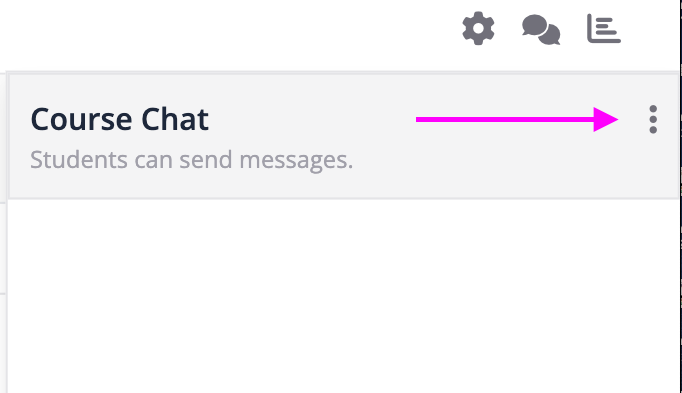Screen dimensions: 682x393
Task: Open the kebab menu beside Course Chat
Action: pos(653,119)
